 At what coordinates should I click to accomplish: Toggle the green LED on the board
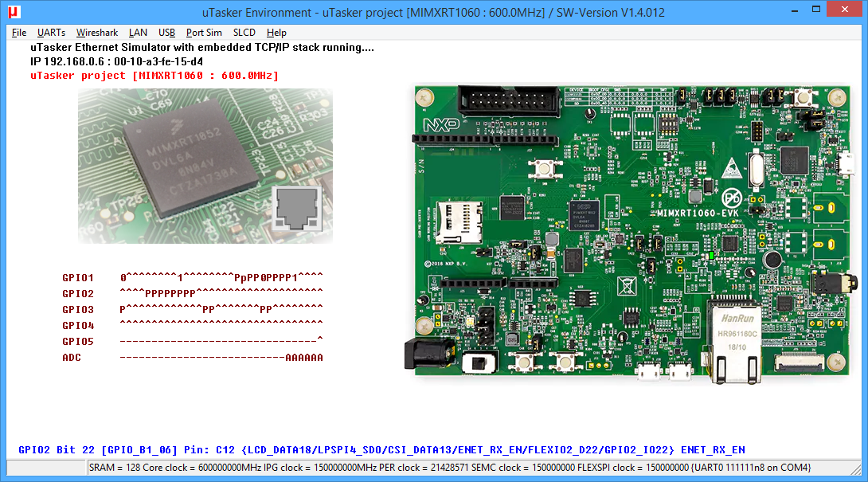711,256
